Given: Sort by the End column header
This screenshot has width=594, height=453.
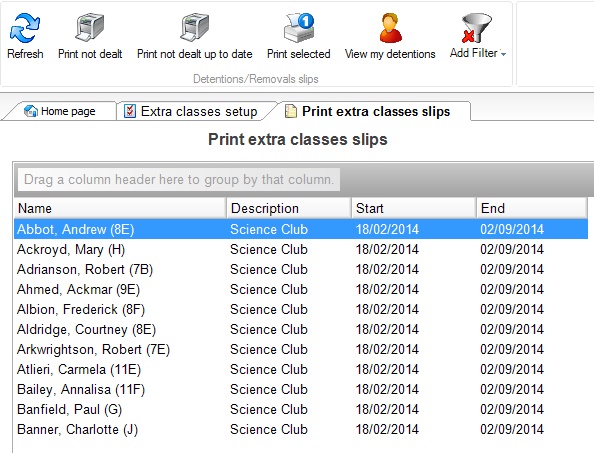Looking at the screenshot, I should tap(532, 208).
